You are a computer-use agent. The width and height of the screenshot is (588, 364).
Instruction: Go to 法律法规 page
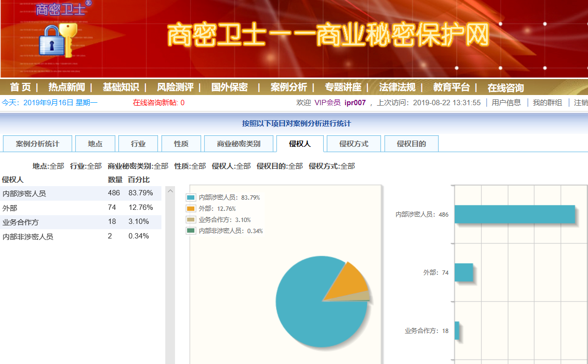coord(397,87)
